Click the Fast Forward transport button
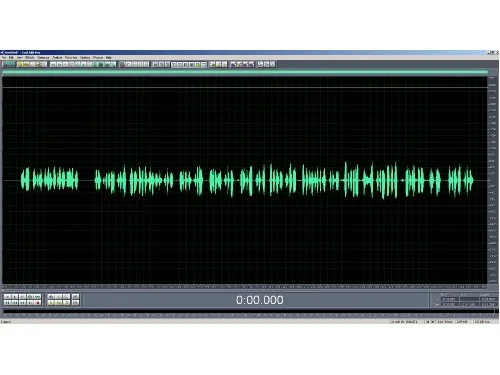Screen dimensions: 500x375 (23, 303)
